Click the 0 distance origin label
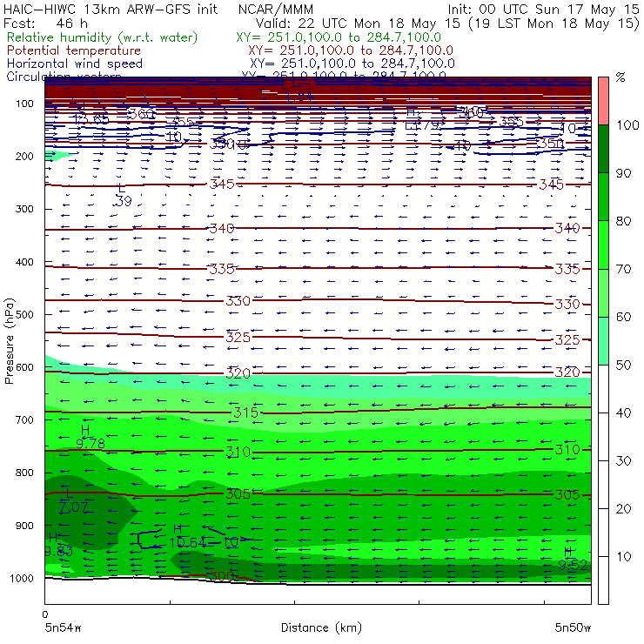This screenshot has width=644, height=644. pos(45,614)
